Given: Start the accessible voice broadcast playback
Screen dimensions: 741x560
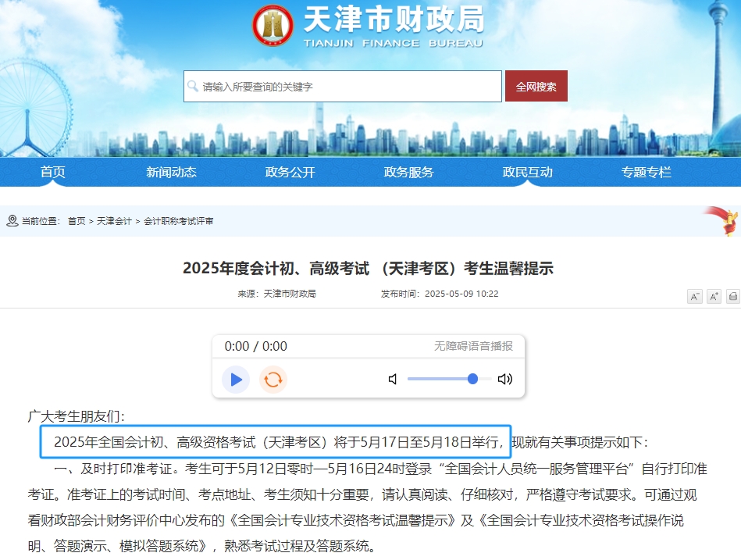Looking at the screenshot, I should click(236, 379).
